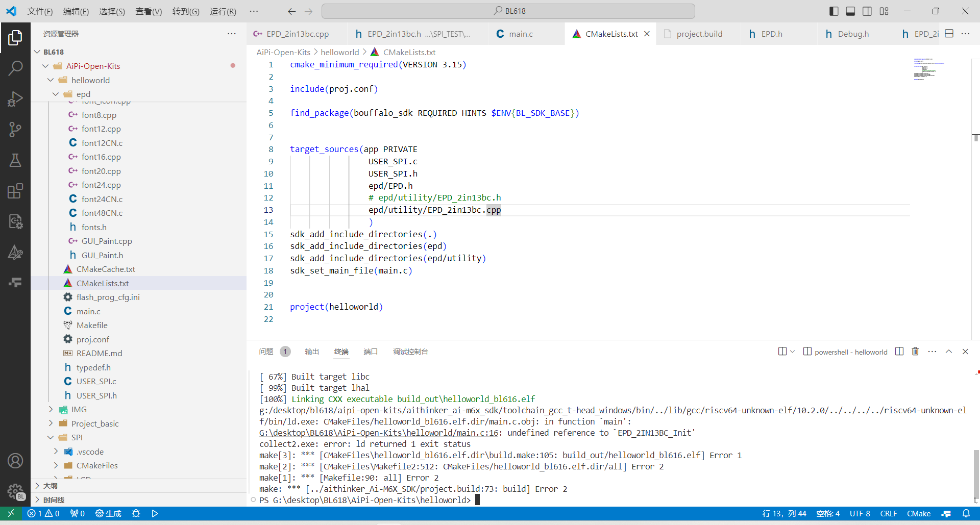The width and height of the screenshot is (980, 525).
Task: Click the remote window indicator in status bar
Action: [11, 513]
